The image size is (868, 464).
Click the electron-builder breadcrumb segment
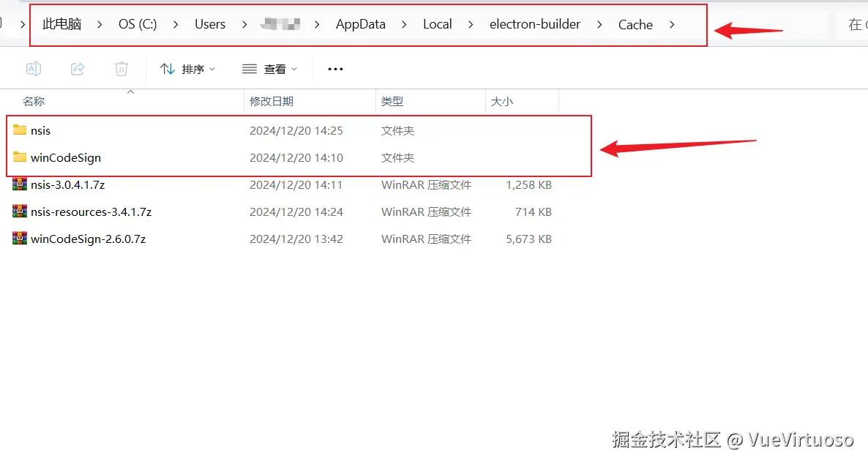(x=535, y=24)
